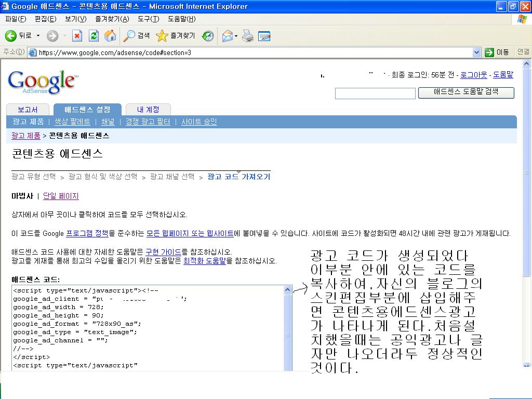The height and width of the screenshot is (399, 532).
Task: Click the Links (연결) toolbar label
Action: pos(523,52)
